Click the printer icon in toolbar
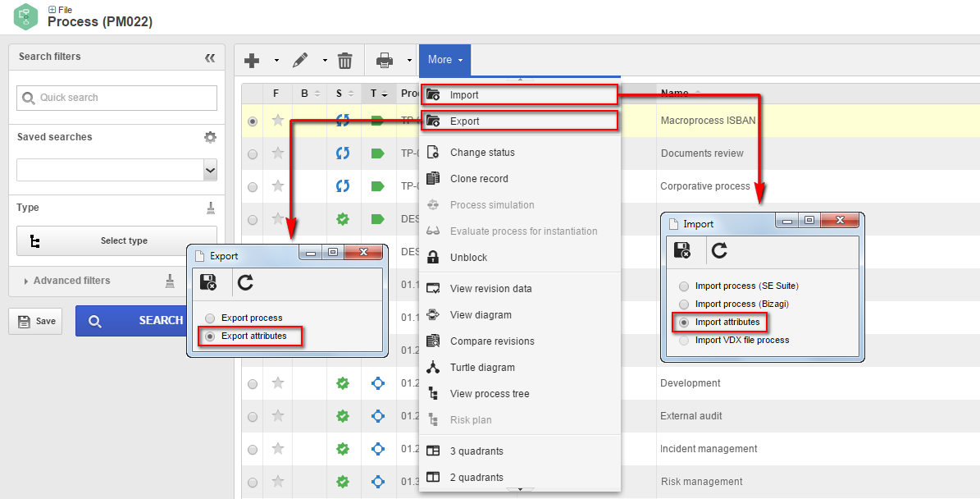The width and height of the screenshot is (980, 499). click(385, 61)
